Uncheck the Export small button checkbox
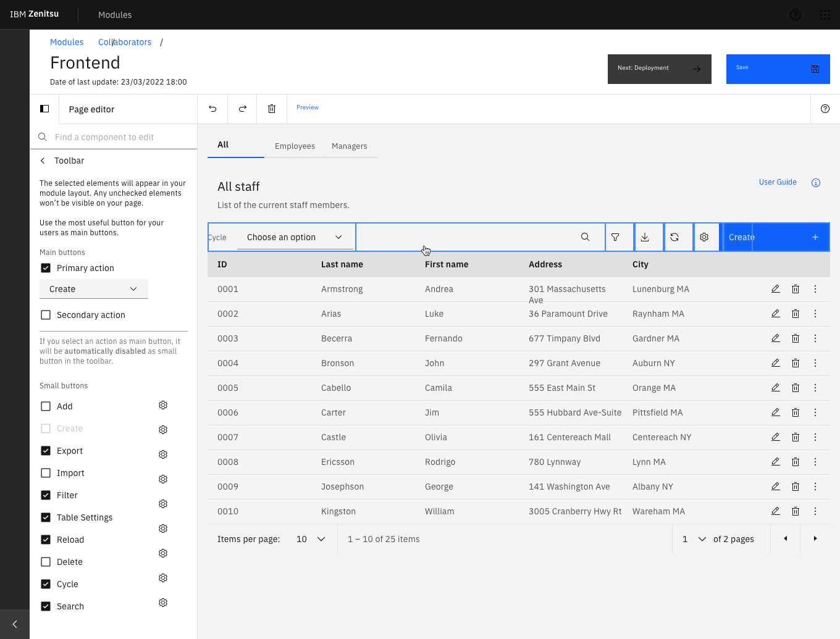This screenshot has height=639, width=840. point(46,451)
